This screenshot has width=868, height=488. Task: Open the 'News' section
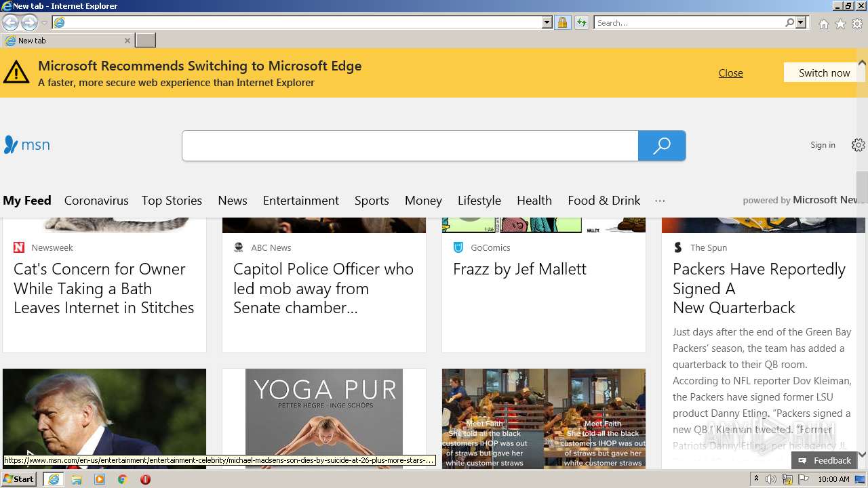233,201
